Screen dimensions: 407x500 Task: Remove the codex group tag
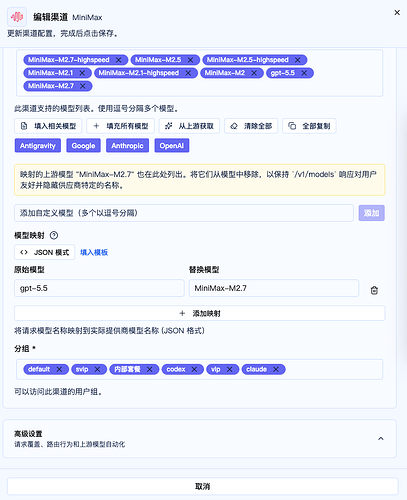(194, 369)
